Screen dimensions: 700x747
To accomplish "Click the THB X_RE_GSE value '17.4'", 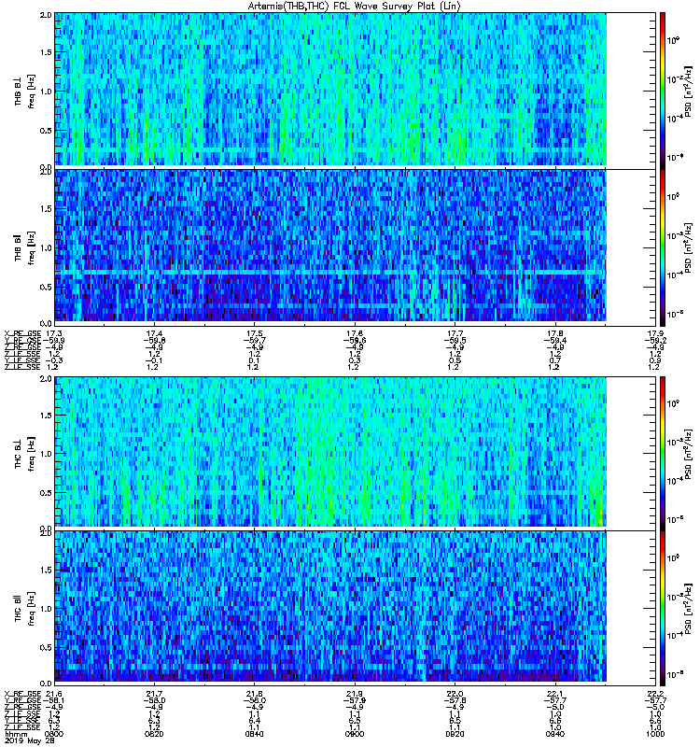I will pyautogui.click(x=154, y=333).
